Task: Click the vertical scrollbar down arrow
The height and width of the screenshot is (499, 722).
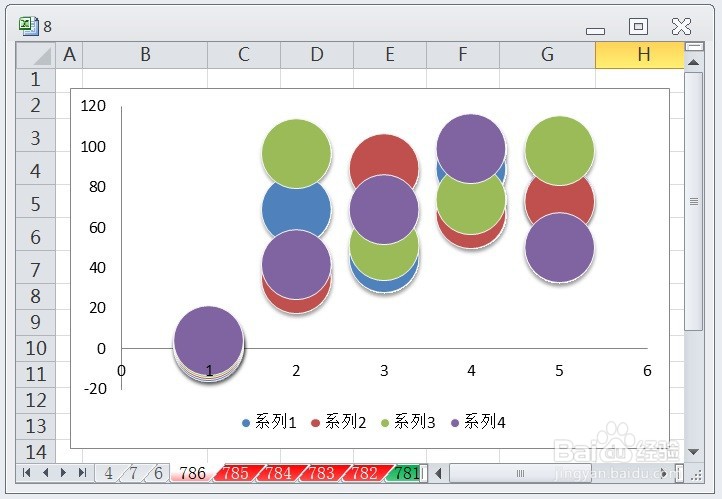Action: click(693, 452)
